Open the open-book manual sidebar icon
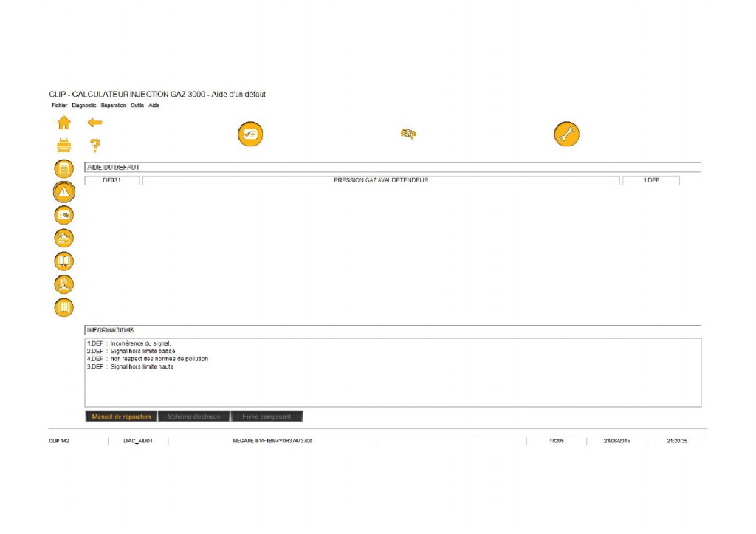 [63, 261]
